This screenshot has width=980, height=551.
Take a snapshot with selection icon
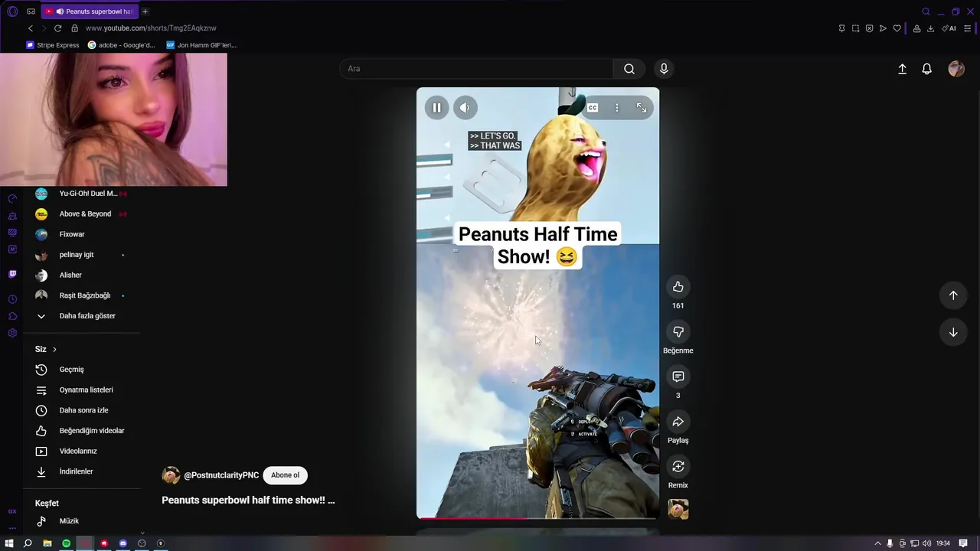tap(855, 28)
